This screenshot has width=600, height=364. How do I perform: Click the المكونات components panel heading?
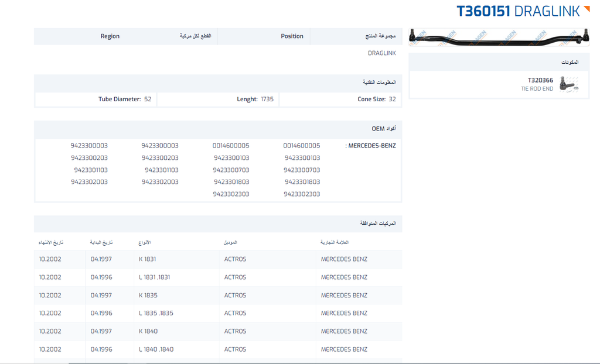coord(570,62)
